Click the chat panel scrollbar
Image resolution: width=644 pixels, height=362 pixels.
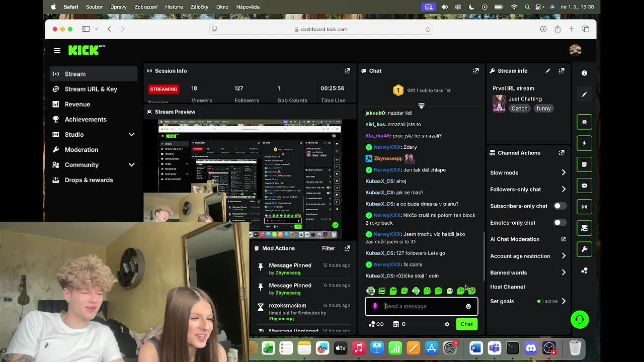484,256
